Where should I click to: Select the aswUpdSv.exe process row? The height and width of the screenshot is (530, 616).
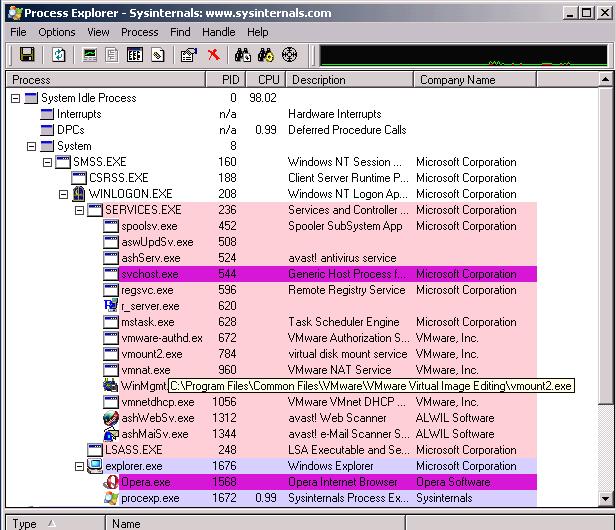(320, 242)
